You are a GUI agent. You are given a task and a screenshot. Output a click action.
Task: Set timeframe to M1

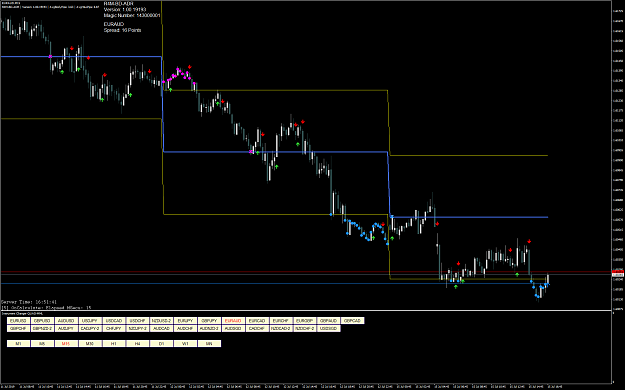pos(18,344)
